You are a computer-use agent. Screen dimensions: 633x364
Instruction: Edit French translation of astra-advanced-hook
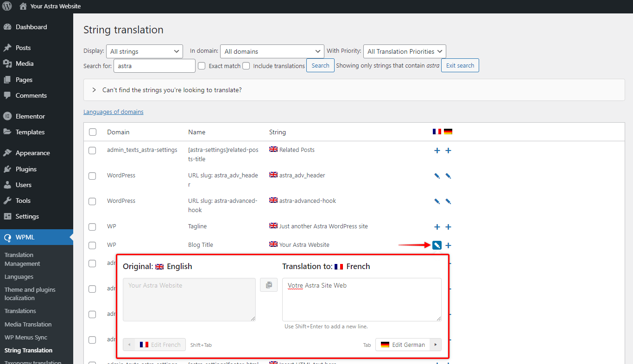coord(437,201)
